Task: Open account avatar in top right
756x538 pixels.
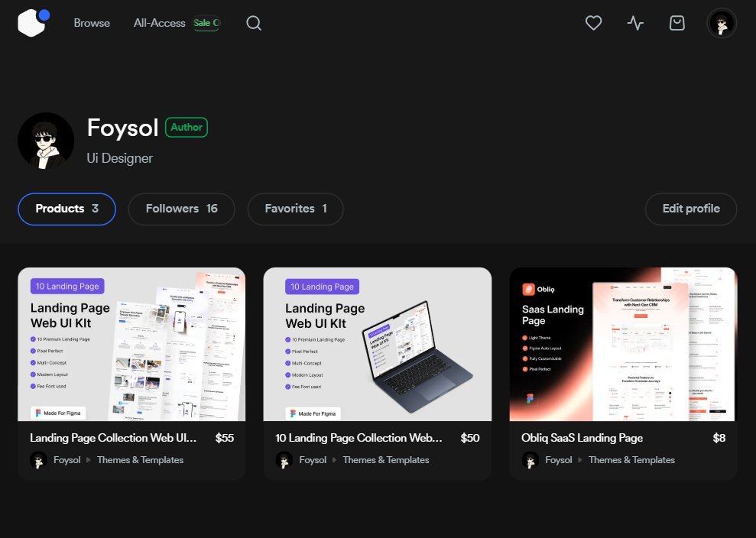Action: click(722, 23)
